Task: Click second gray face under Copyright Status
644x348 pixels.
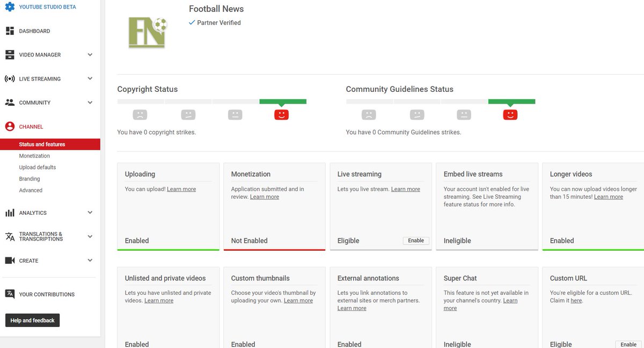Action: coord(188,114)
